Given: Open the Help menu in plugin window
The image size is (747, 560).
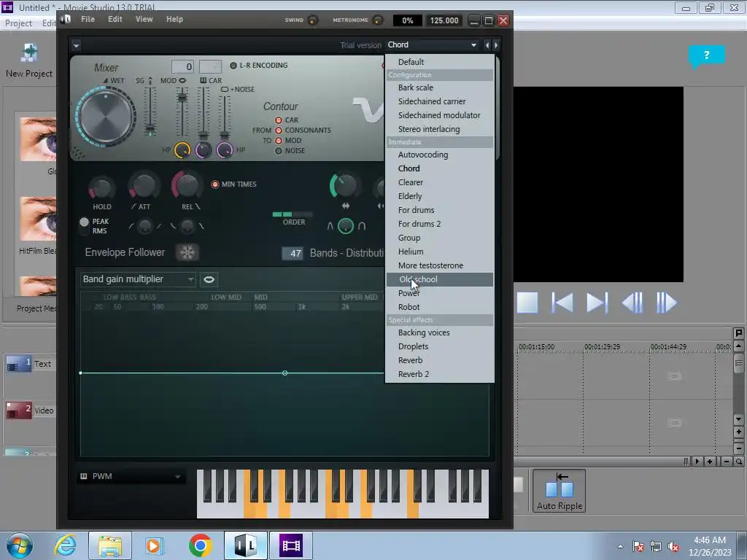Looking at the screenshot, I should coord(174,19).
